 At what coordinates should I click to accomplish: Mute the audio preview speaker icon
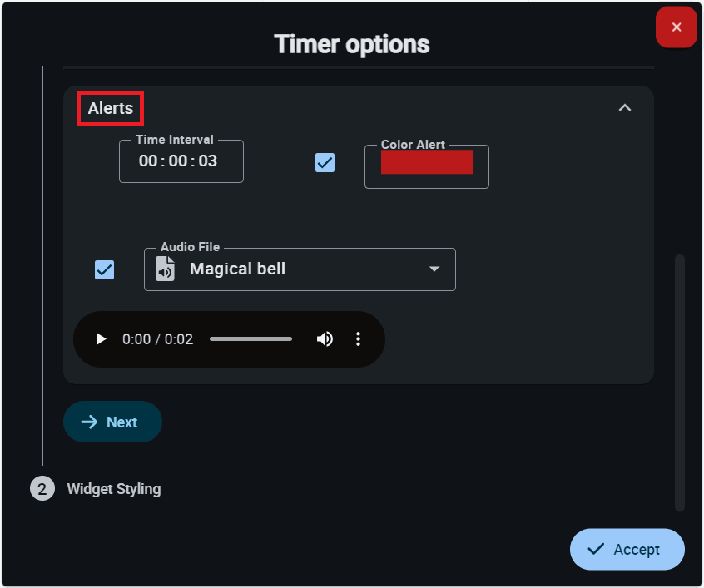coord(325,339)
